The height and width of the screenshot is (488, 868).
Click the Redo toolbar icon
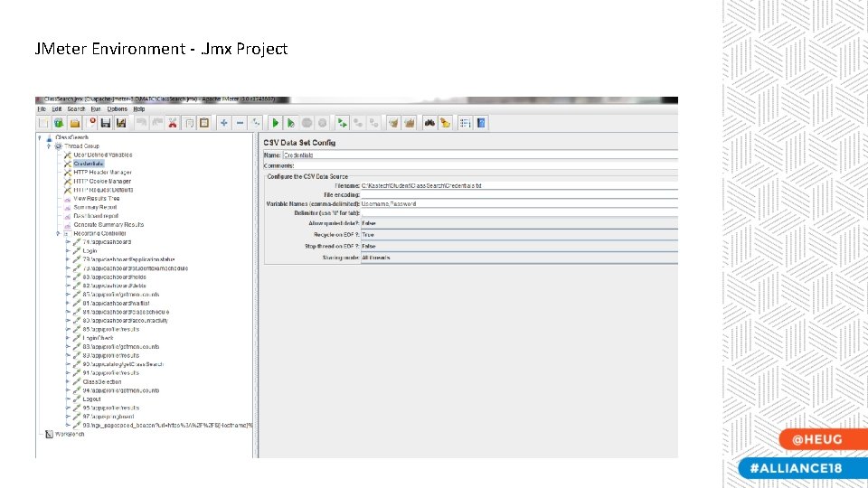coord(157,123)
